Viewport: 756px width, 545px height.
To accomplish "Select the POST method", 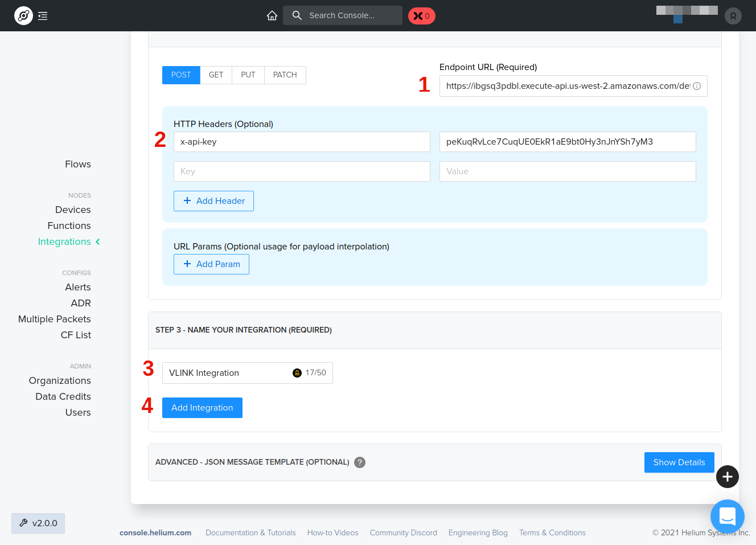I will [x=181, y=75].
